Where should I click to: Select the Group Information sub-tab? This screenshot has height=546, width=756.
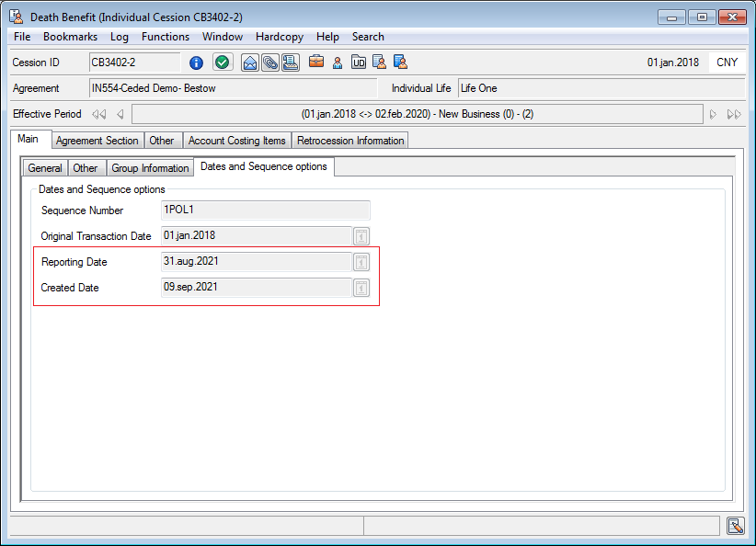[x=150, y=168]
